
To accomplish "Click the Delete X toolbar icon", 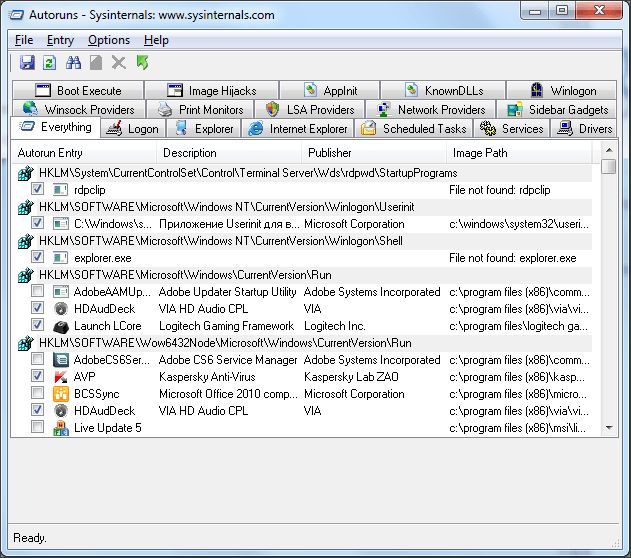I will tap(119, 63).
